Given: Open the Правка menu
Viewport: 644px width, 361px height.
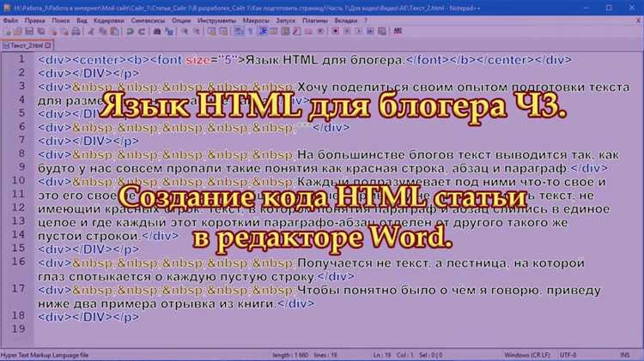Looking at the screenshot, I should [34, 20].
